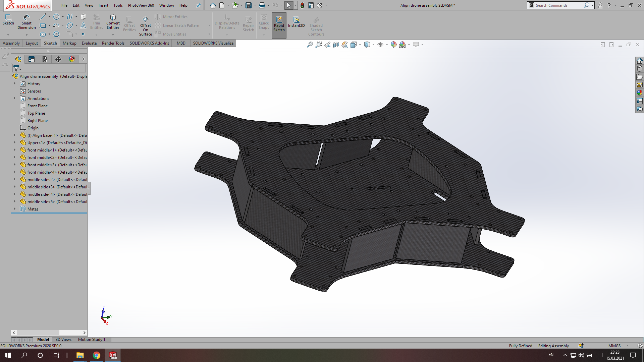The width and height of the screenshot is (644, 362).
Task: Click the Apply Scene icon
Action: [x=402, y=45]
